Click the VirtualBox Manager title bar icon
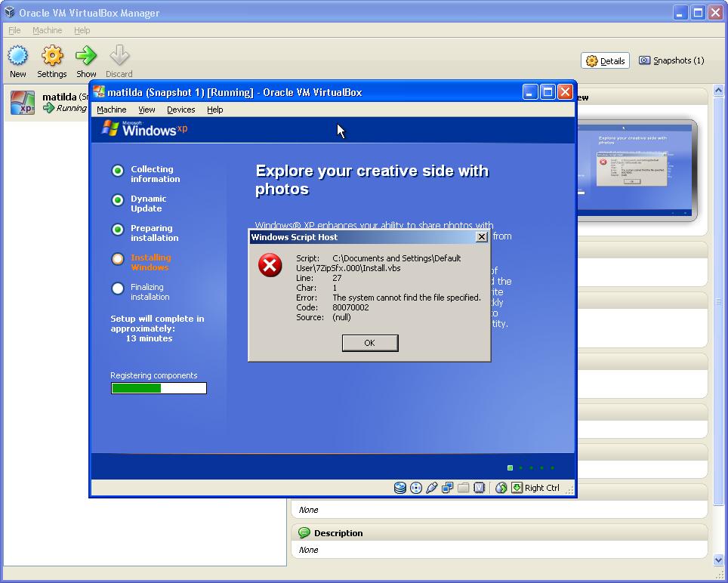Viewport: 728px width, 583px height. [9, 12]
